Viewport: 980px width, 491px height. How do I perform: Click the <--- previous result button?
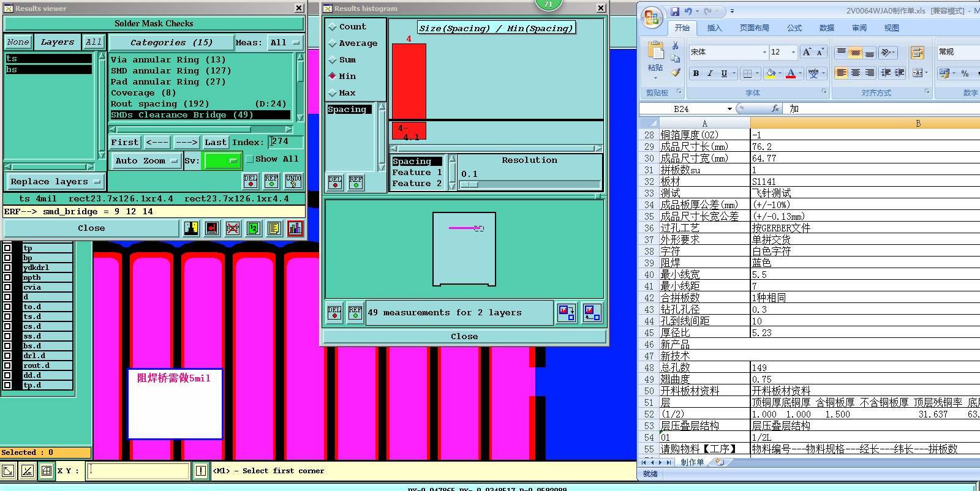click(157, 142)
